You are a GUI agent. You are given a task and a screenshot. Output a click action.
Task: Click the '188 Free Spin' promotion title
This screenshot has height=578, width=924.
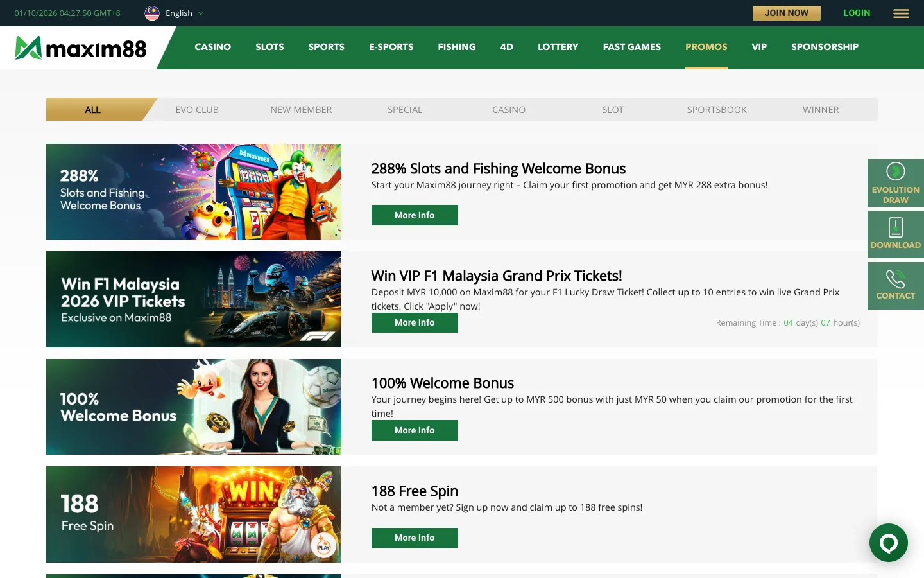point(415,491)
